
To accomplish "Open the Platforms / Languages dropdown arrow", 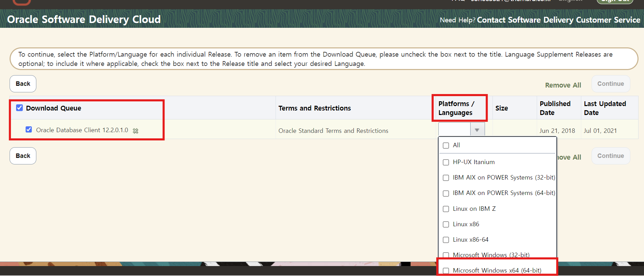I will coord(477,130).
